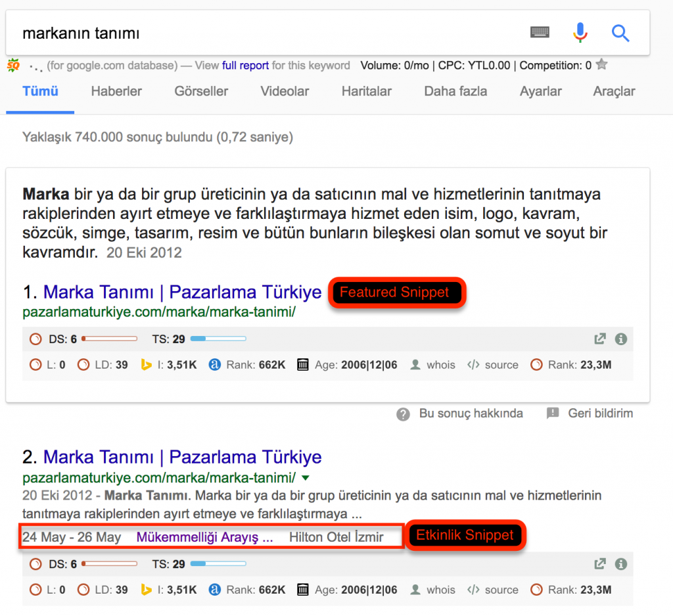Click the TS score progress bar
The image size is (673, 616).
click(x=218, y=338)
